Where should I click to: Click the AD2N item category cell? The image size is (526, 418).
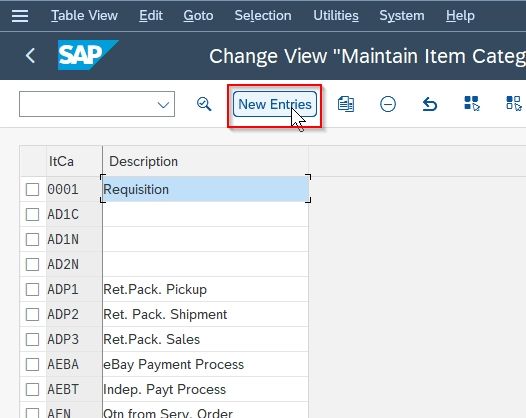coord(74,264)
